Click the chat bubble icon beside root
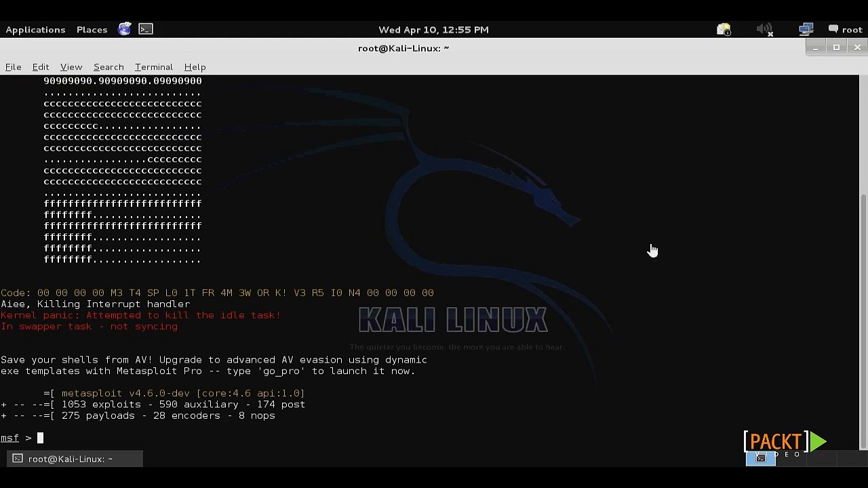 (833, 29)
